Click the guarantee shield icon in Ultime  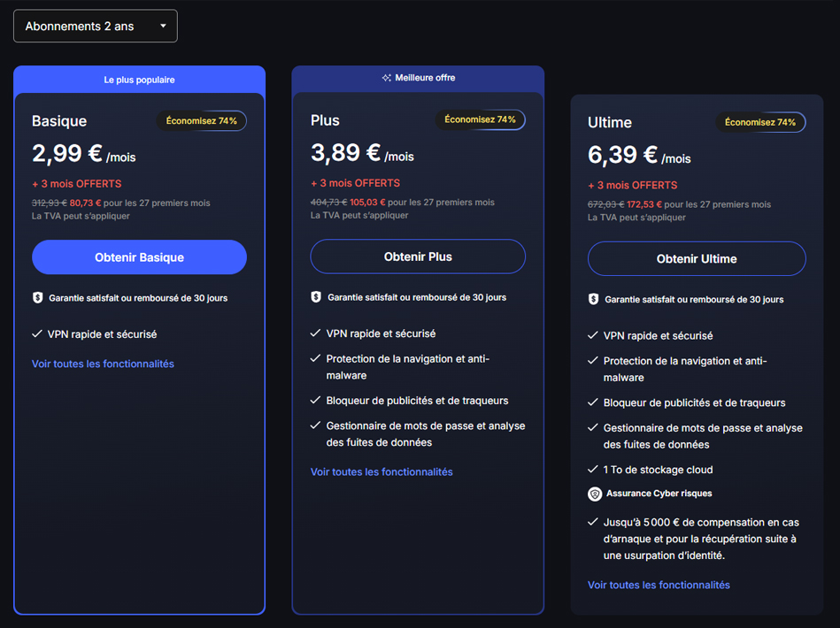(594, 300)
